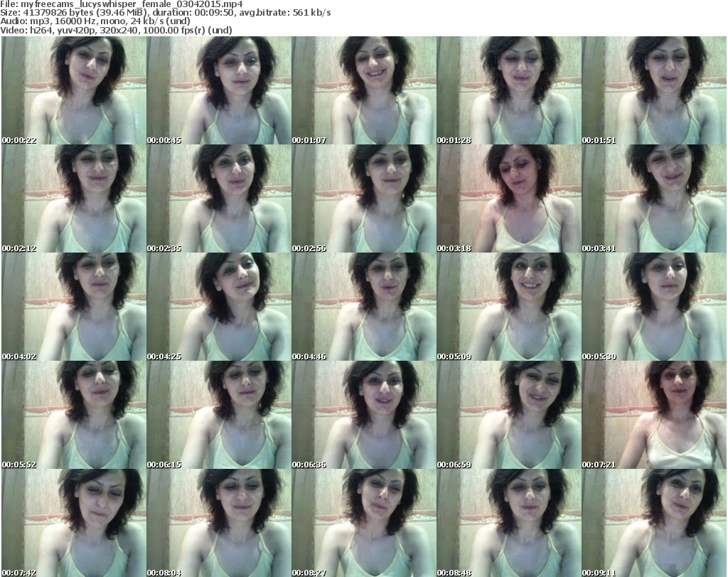The width and height of the screenshot is (728, 577).
Task: Open the frame at 00:03:41
Action: tap(654, 198)
